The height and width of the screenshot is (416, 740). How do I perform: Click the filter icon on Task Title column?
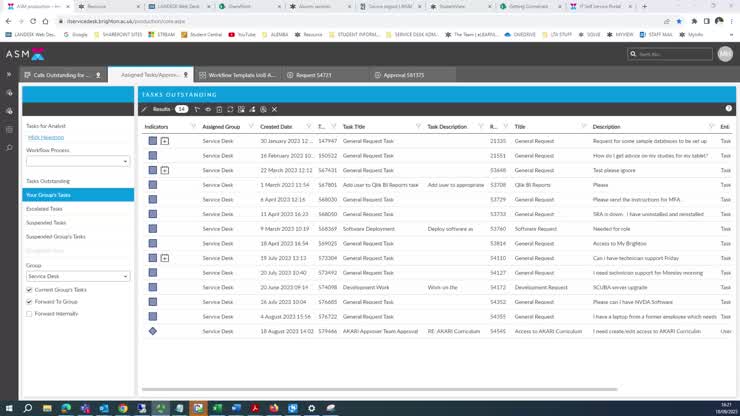418,127
